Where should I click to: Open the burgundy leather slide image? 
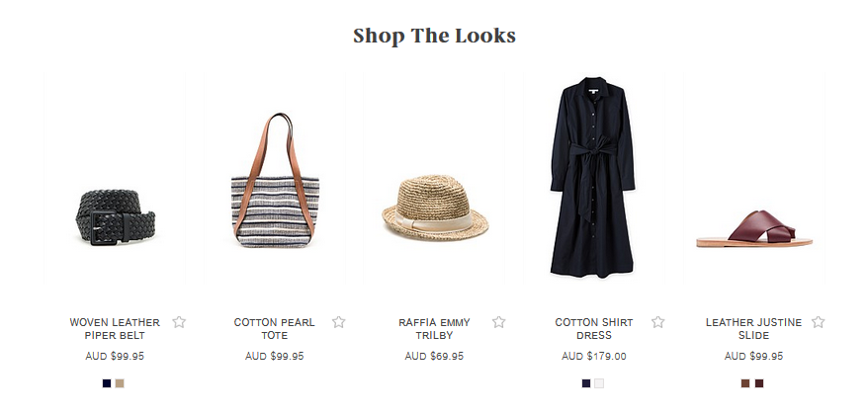tap(754, 177)
